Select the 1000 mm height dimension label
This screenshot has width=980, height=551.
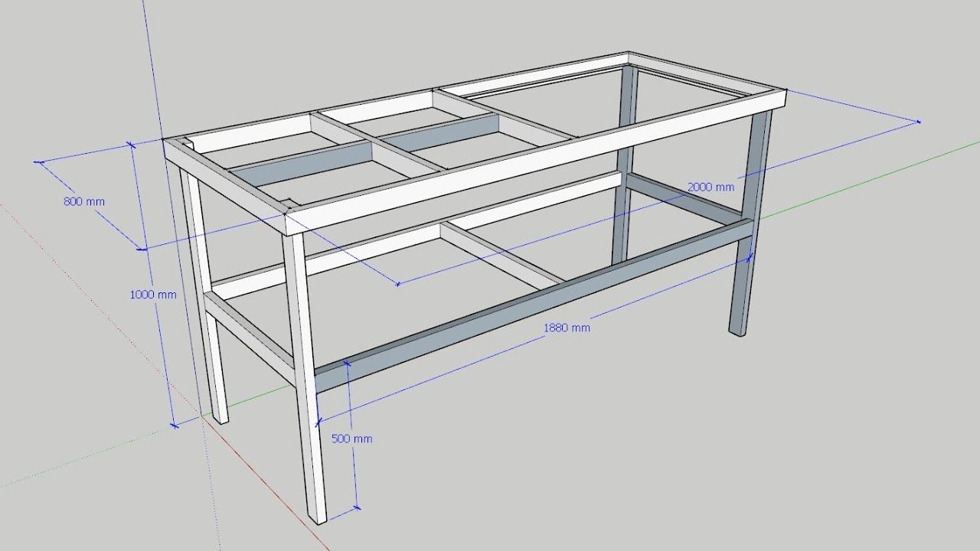[x=152, y=295]
